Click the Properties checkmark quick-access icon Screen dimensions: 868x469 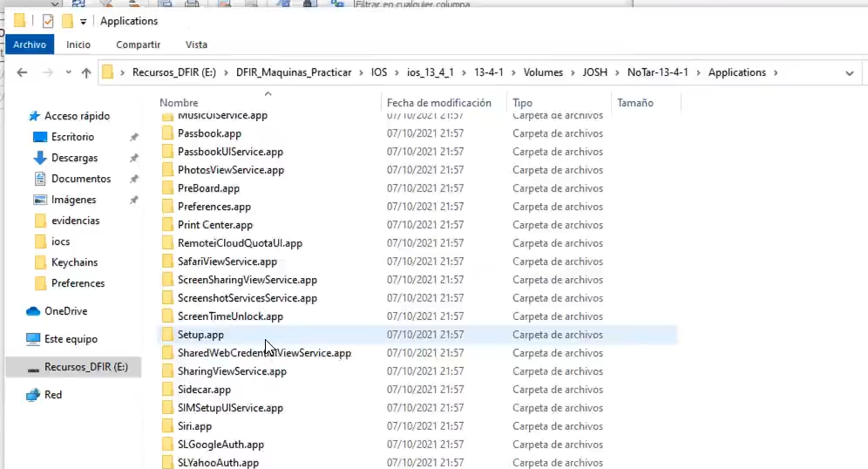(x=48, y=21)
